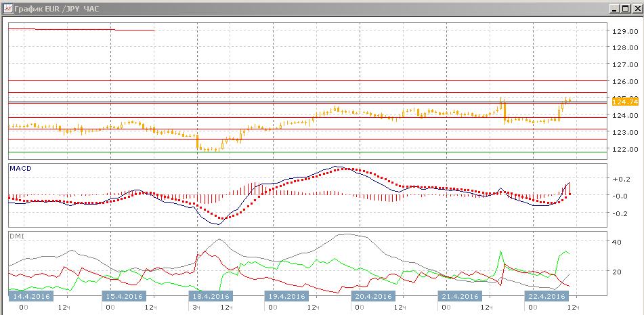
Task: Click the chart icon in the title bar
Action: tap(7, 8)
